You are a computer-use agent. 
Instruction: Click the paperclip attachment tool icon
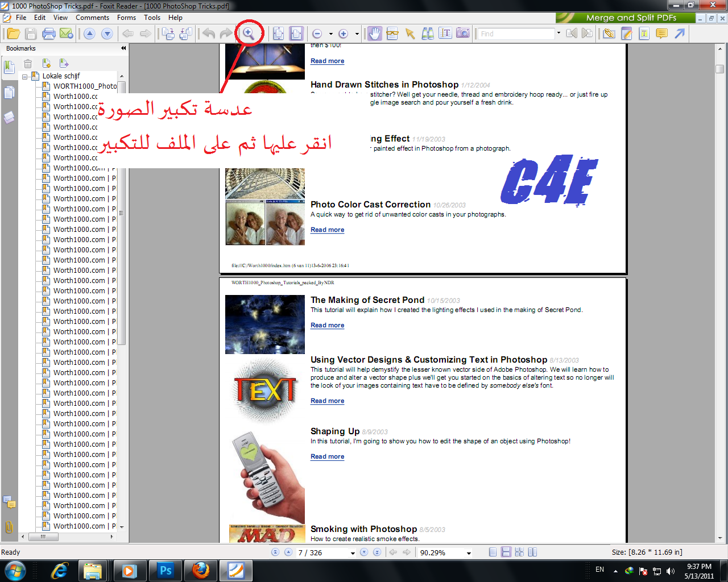(609, 34)
